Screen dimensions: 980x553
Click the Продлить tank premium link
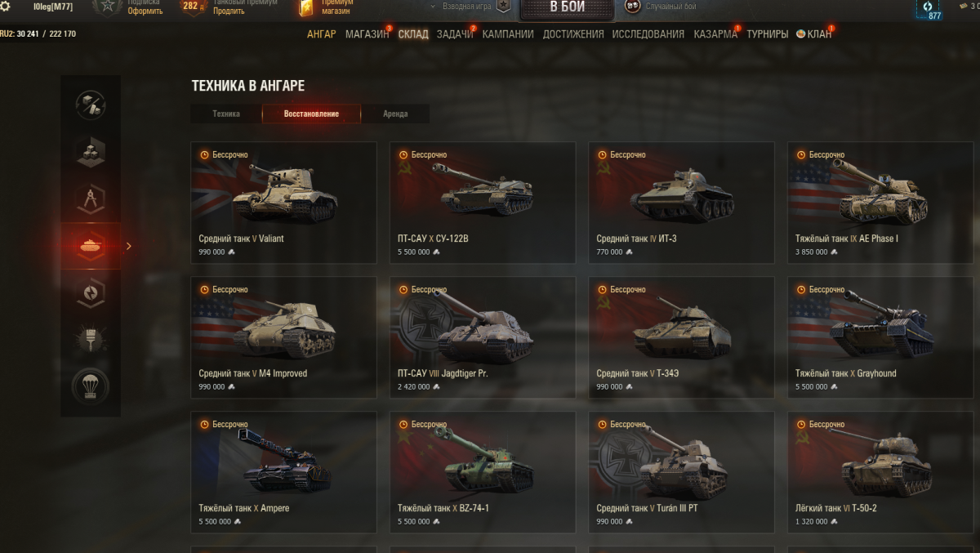229,11
